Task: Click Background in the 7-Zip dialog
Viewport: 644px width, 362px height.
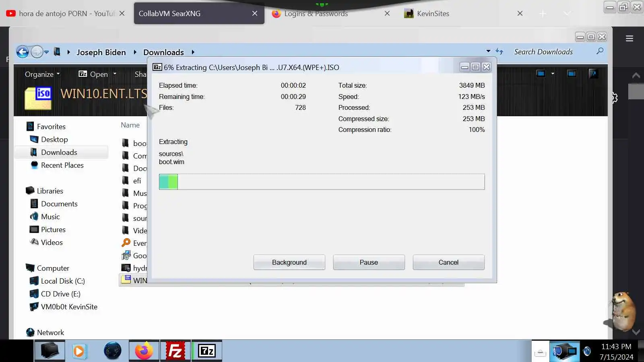Action: (289, 263)
